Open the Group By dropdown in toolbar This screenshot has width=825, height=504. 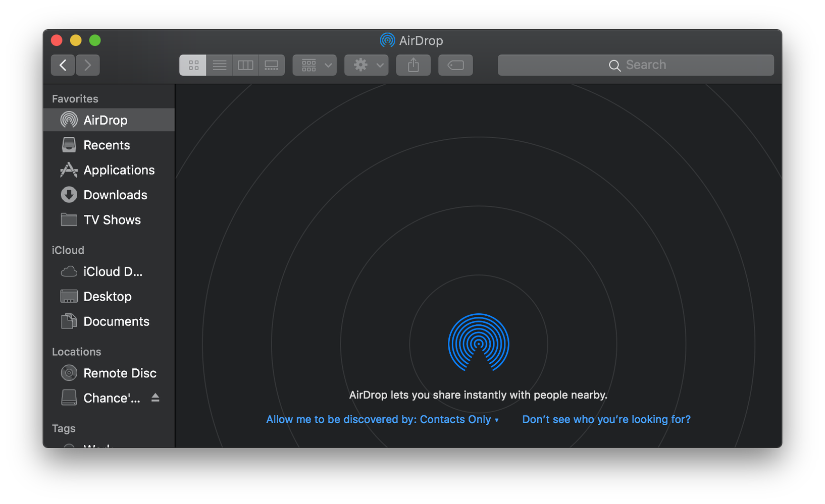pyautogui.click(x=314, y=65)
